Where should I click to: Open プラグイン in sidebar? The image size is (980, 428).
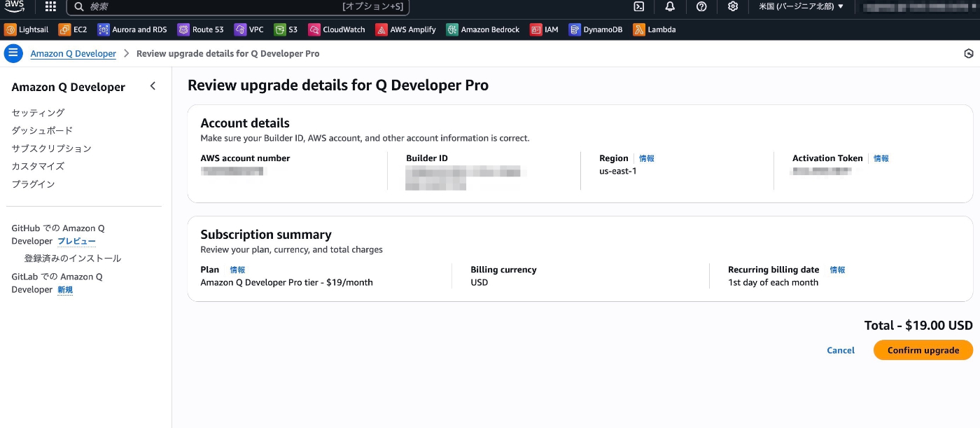(x=33, y=184)
